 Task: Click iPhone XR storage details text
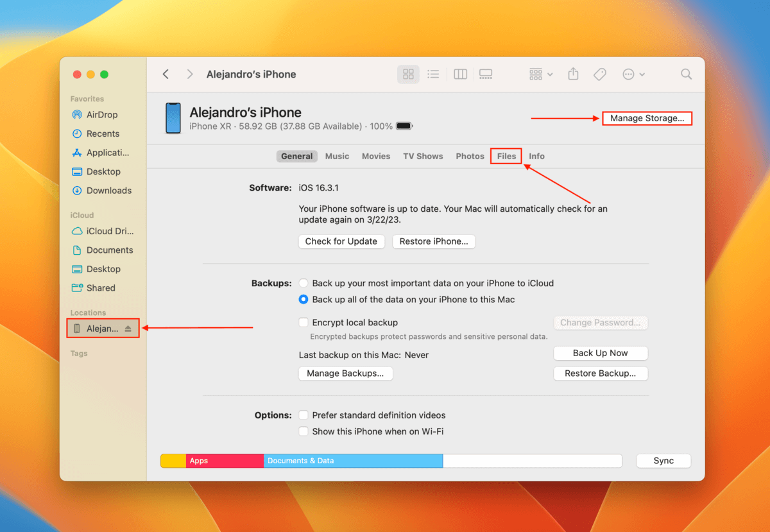(291, 126)
